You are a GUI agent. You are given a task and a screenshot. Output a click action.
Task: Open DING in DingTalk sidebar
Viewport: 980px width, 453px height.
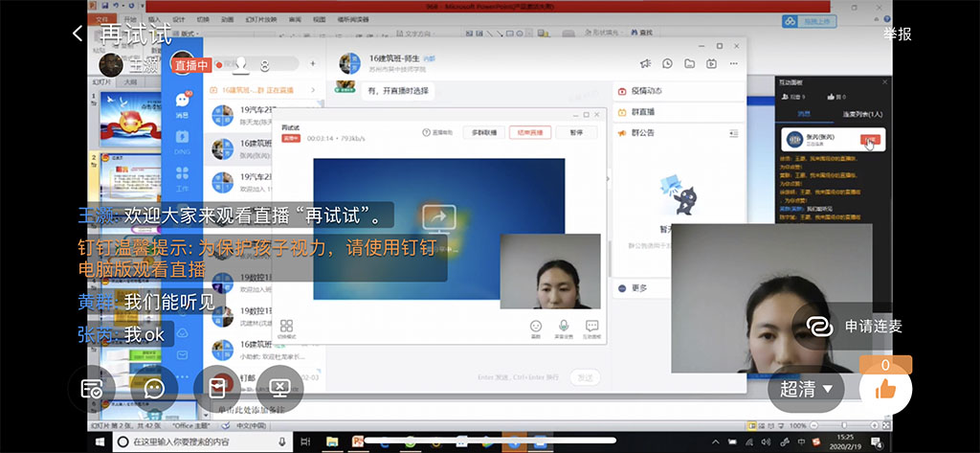click(x=182, y=141)
